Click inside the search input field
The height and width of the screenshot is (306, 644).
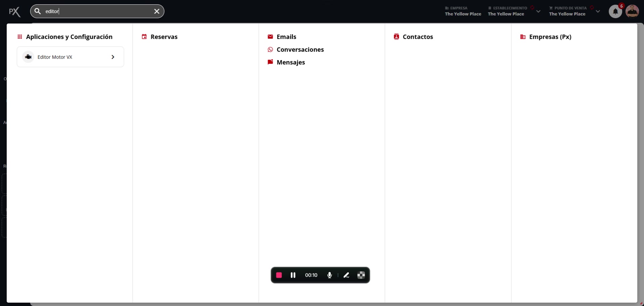[x=97, y=11]
